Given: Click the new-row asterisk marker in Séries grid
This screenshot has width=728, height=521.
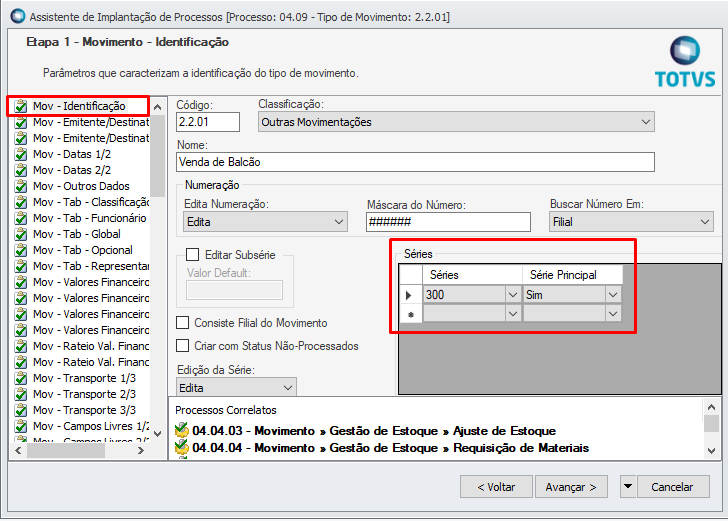Looking at the screenshot, I should point(410,314).
